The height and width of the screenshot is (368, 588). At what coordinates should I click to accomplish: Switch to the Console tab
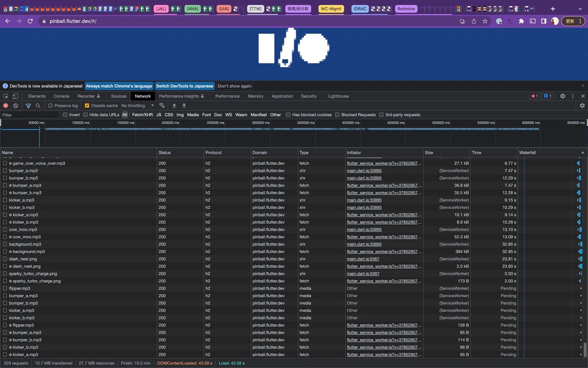62,96
